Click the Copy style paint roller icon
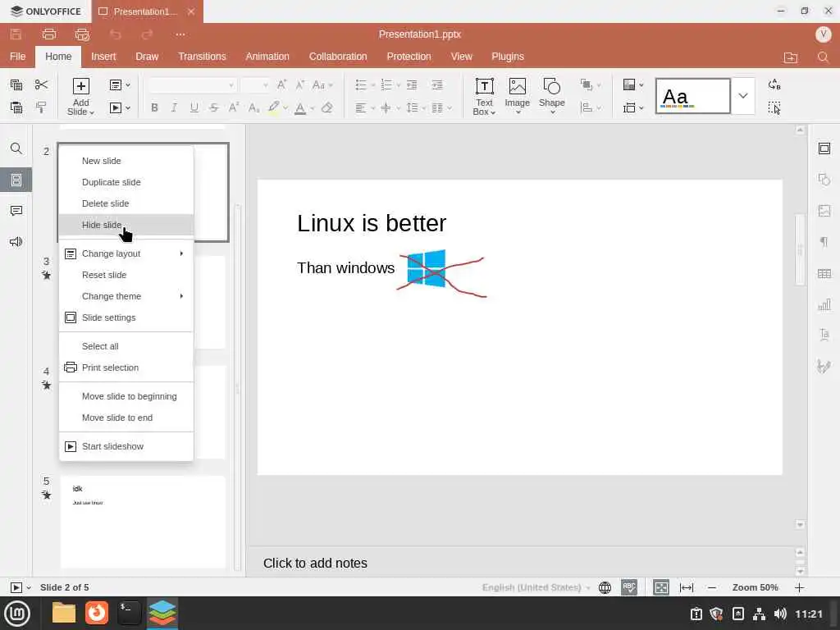 click(41, 107)
